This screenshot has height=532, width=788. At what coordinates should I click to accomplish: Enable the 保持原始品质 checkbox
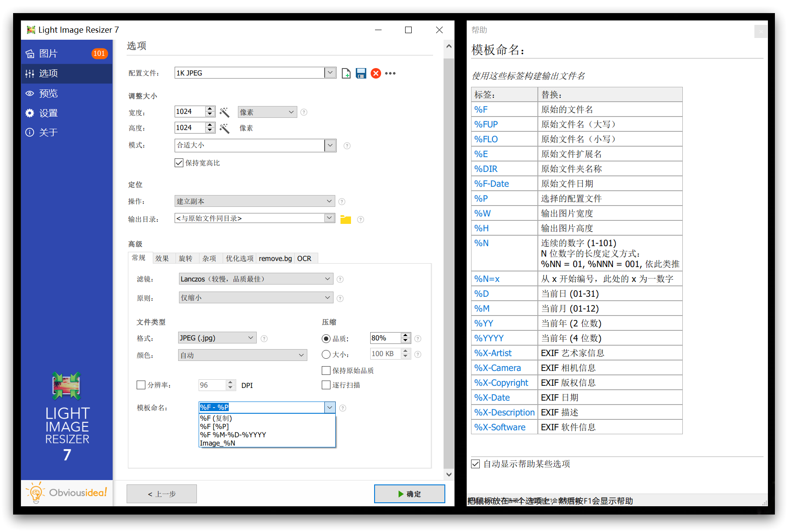[326, 371]
